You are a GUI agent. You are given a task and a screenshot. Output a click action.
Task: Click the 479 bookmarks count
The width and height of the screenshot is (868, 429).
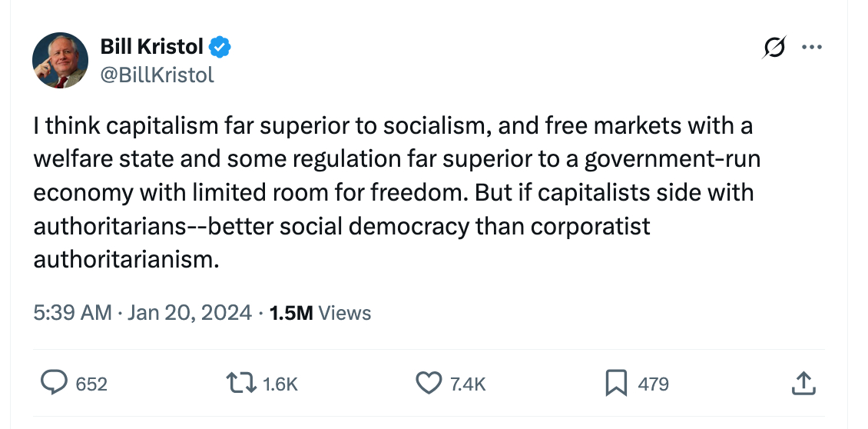(x=653, y=384)
